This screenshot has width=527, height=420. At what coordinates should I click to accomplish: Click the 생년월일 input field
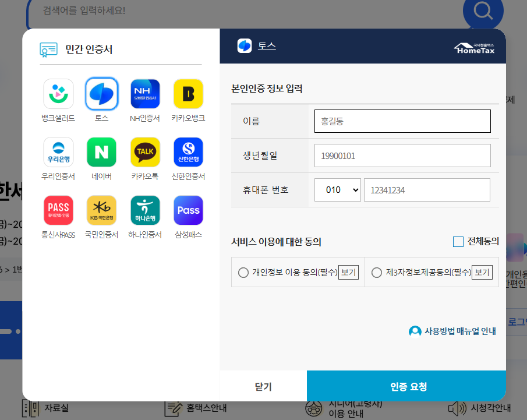tap(402, 156)
